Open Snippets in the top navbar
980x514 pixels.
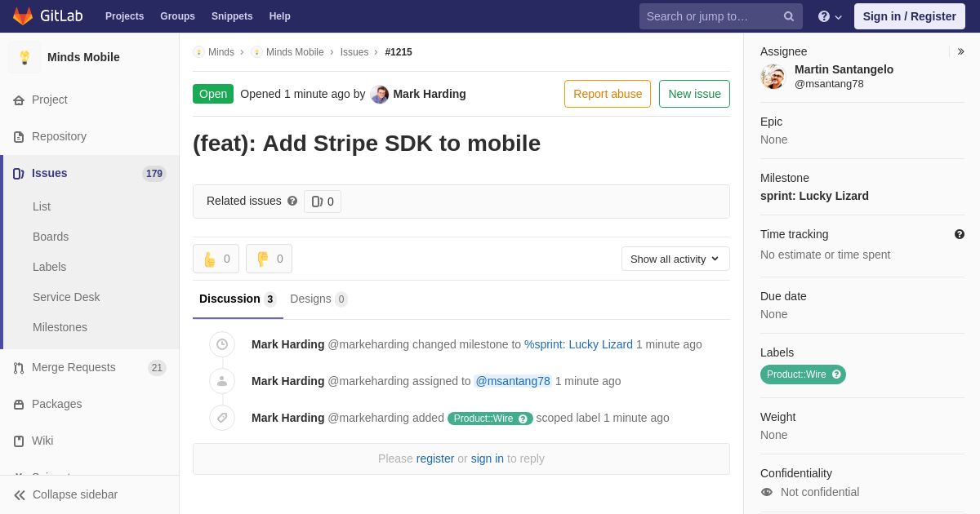click(232, 16)
